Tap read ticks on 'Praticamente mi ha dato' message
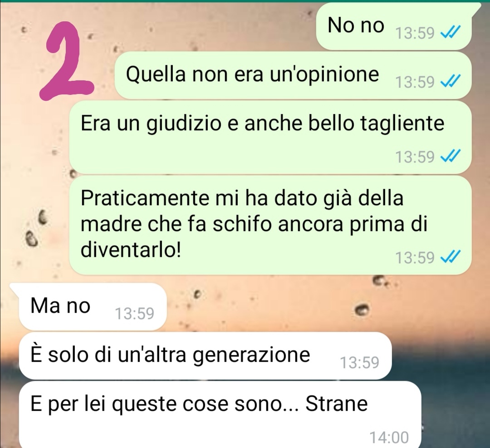This screenshot has height=448, width=490. pyautogui.click(x=451, y=257)
